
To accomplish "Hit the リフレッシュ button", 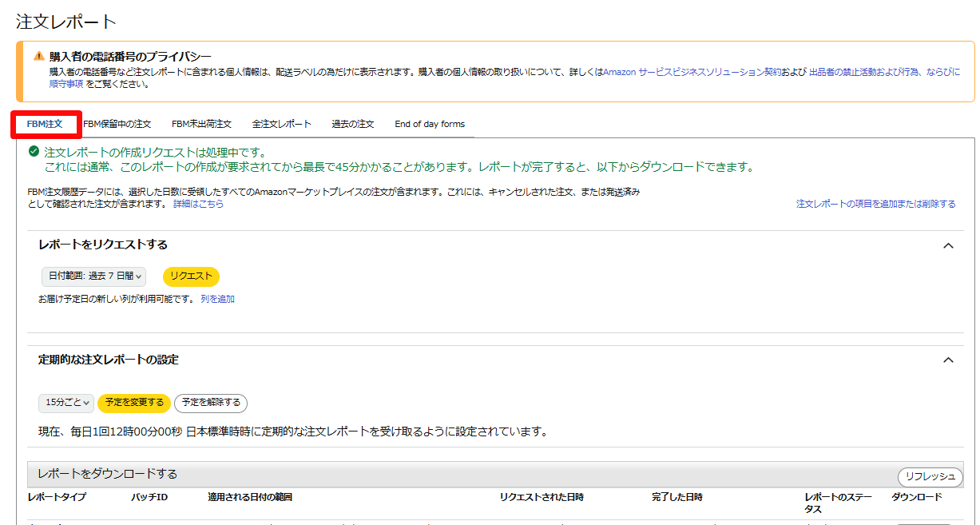I will 930,477.
